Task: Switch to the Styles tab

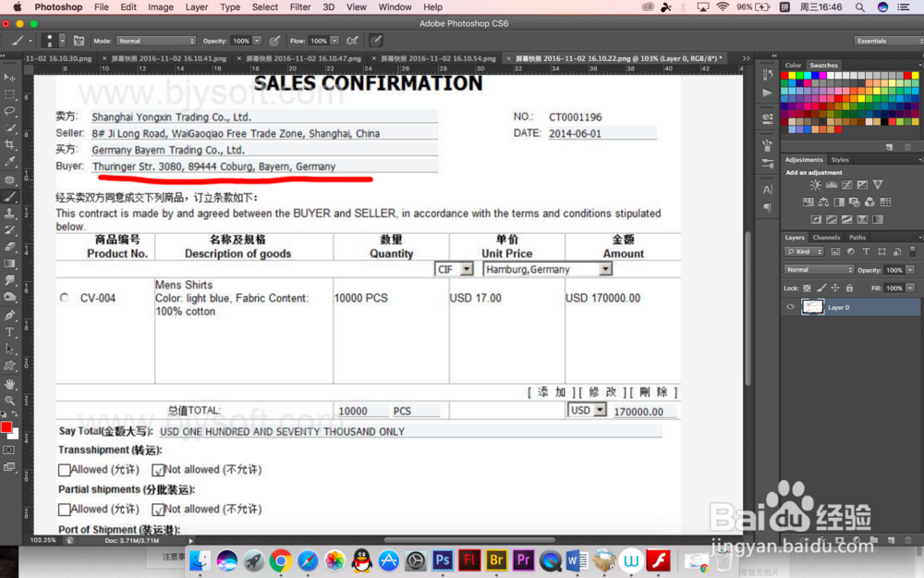Action: tap(839, 159)
